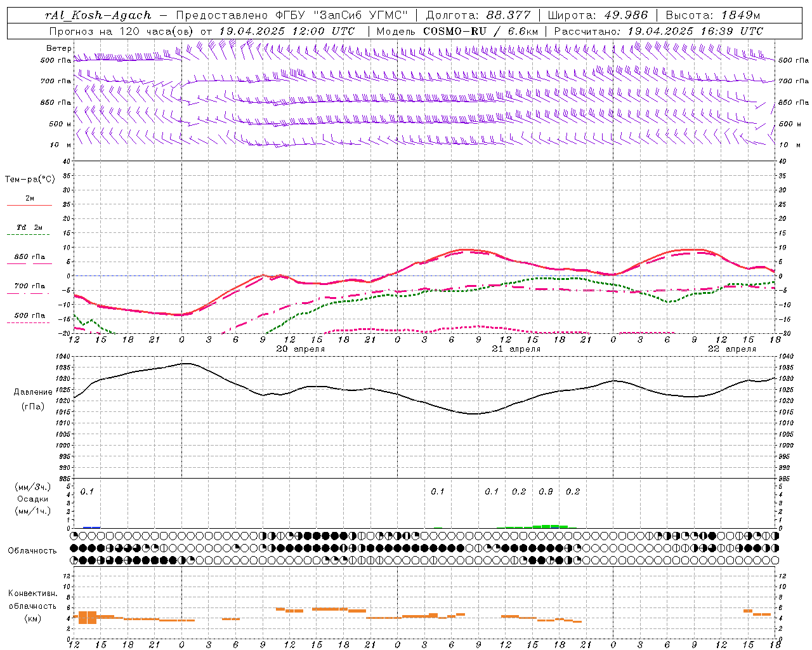
Task: Click the Конвективн. convective cloud label
Action: tap(32, 594)
